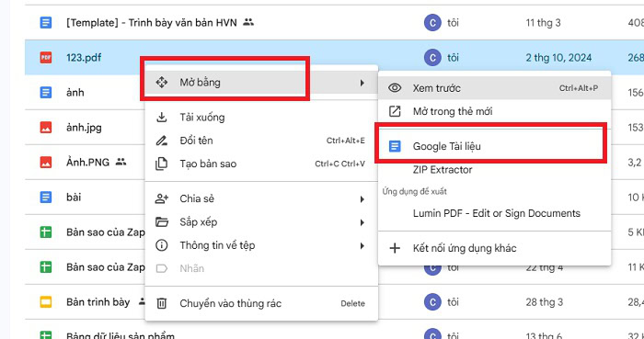
Task: Click the shared-people icon next to Template file name
Action: pyautogui.click(x=248, y=23)
